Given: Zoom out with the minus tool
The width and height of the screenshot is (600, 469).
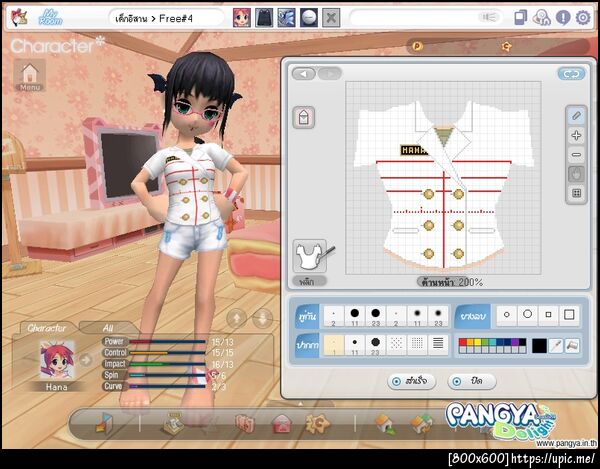Looking at the screenshot, I should [576, 155].
